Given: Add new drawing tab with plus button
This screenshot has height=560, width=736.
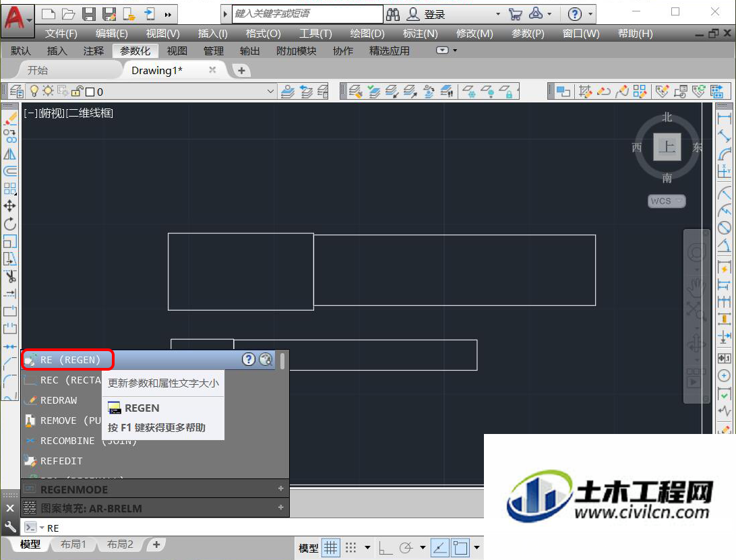Looking at the screenshot, I should pos(241,70).
